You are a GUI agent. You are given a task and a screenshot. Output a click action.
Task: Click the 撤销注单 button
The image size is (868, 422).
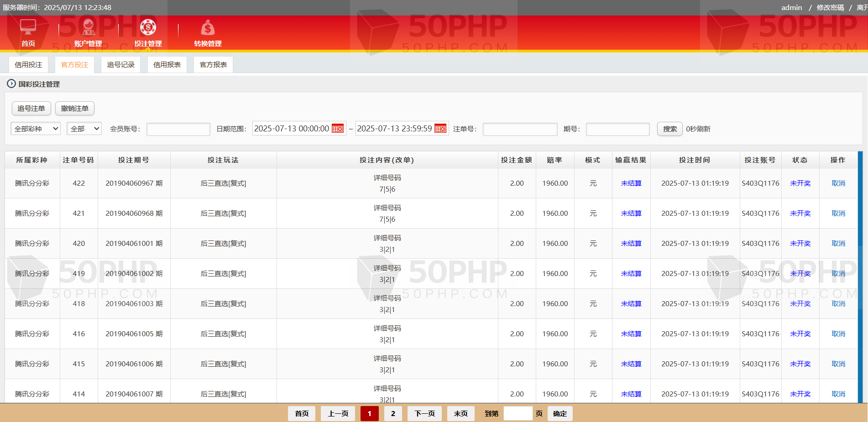pyautogui.click(x=75, y=109)
